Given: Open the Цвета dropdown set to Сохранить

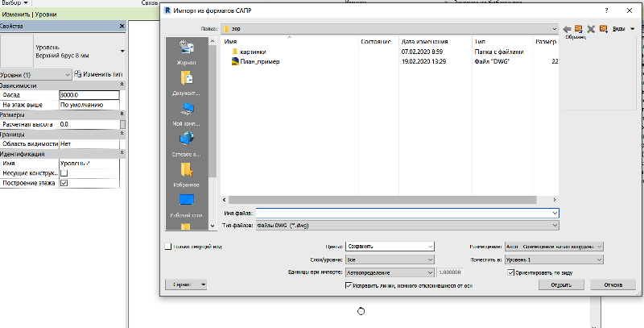Looking at the screenshot, I should pyautogui.click(x=390, y=247).
